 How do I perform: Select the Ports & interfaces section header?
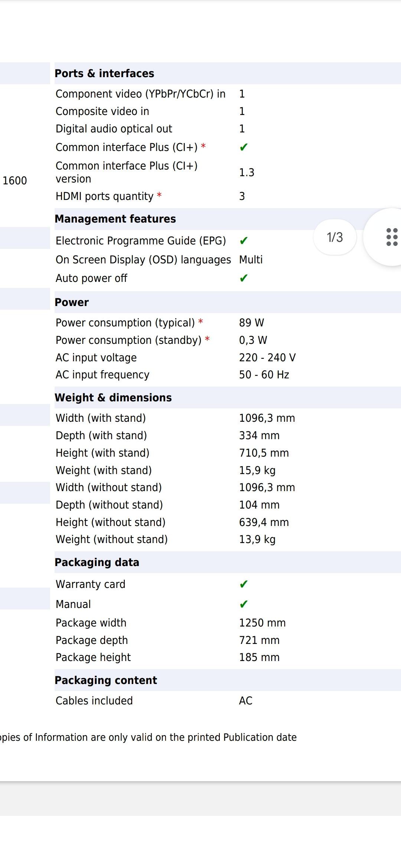click(104, 73)
